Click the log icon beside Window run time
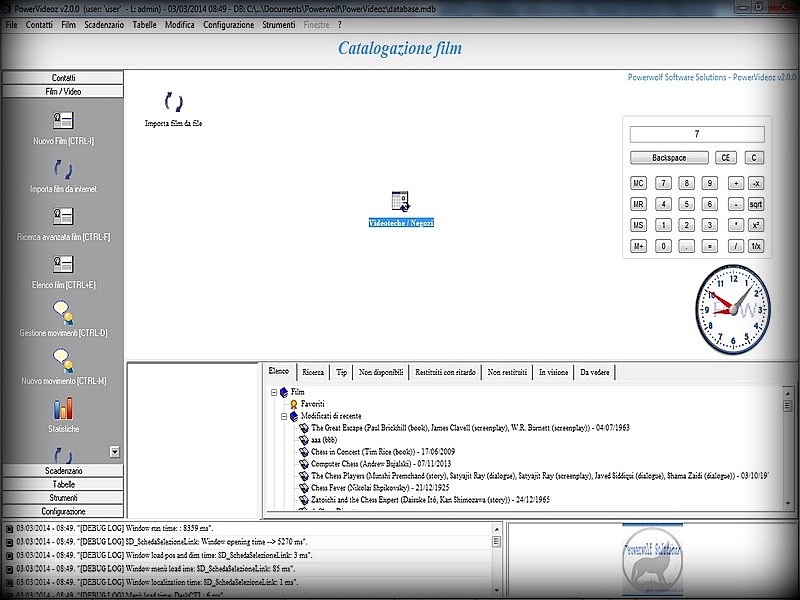Screen dimensions: 800x600 [9, 529]
